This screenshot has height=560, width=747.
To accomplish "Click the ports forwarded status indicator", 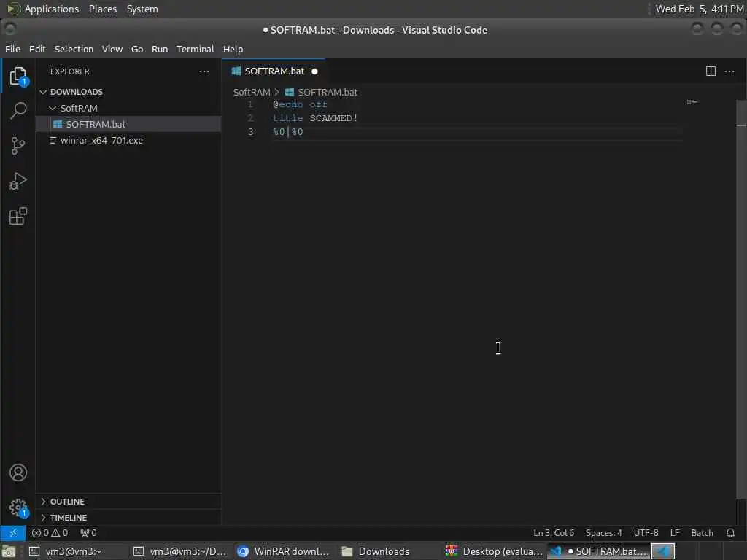I will tap(88, 533).
